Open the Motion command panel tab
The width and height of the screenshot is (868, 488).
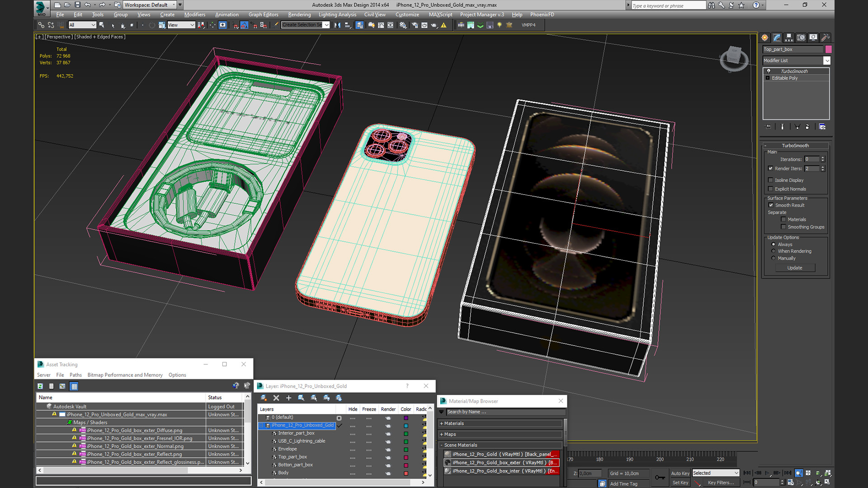click(x=801, y=38)
